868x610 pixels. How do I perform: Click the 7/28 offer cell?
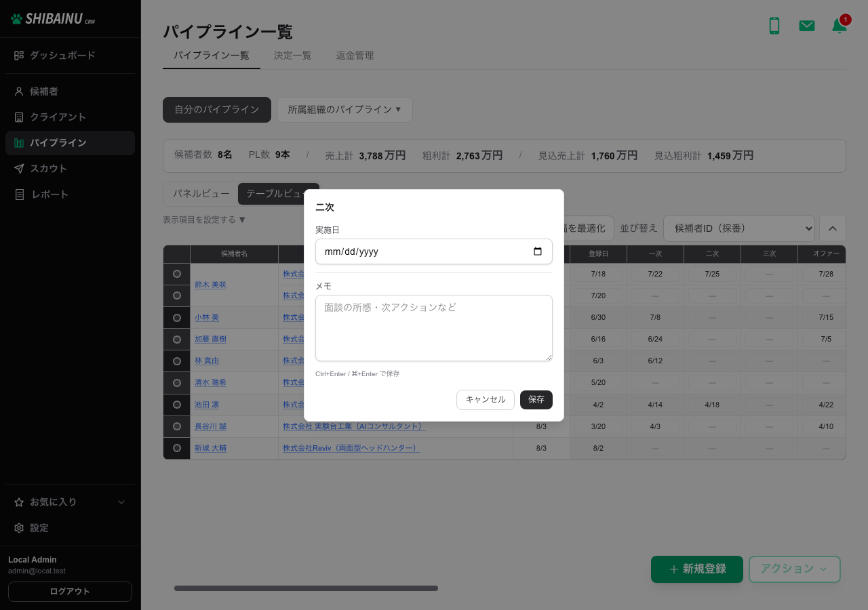(826, 274)
